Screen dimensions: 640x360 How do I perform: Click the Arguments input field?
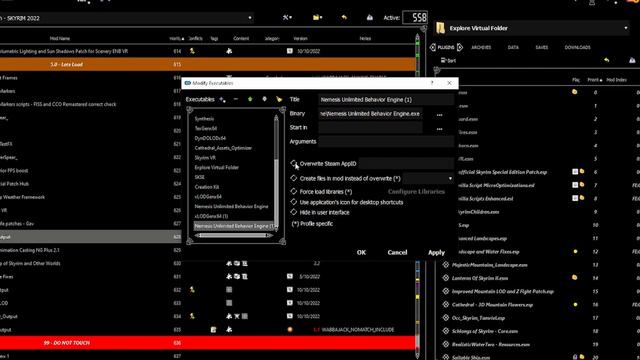pyautogui.click(x=386, y=142)
